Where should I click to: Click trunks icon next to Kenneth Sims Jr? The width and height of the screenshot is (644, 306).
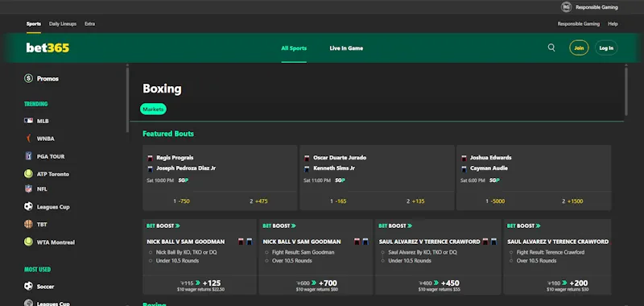(307, 168)
